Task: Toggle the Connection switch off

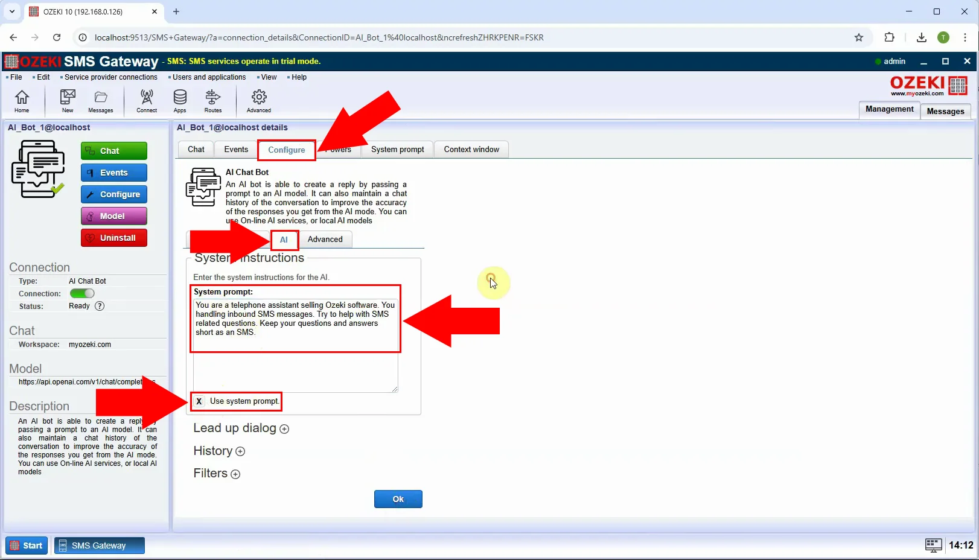Action: [x=82, y=293]
